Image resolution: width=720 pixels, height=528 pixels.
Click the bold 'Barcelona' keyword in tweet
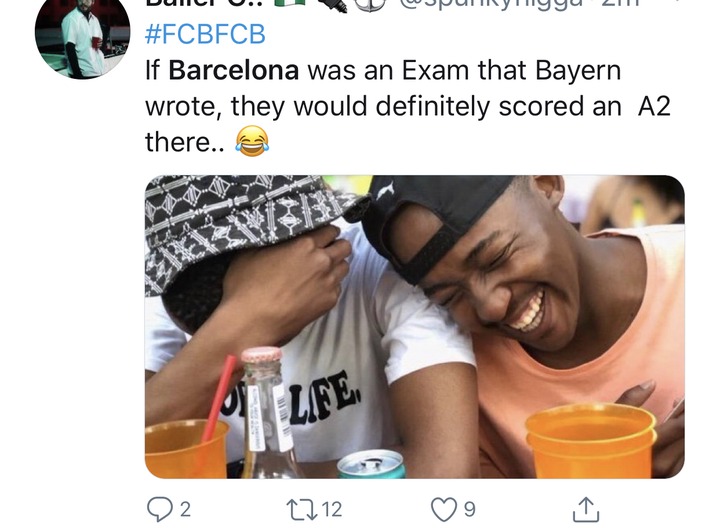234,70
